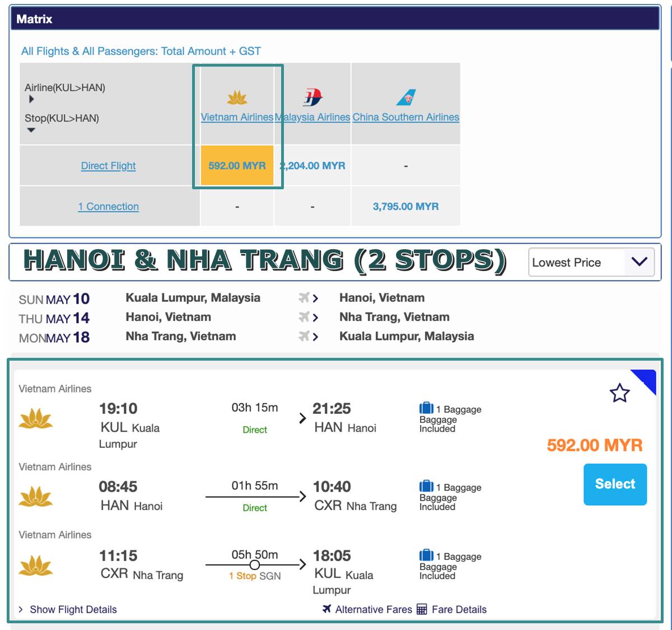The height and width of the screenshot is (630, 672).
Task: Click the 1 Stop SGN label
Action: pyautogui.click(x=255, y=576)
